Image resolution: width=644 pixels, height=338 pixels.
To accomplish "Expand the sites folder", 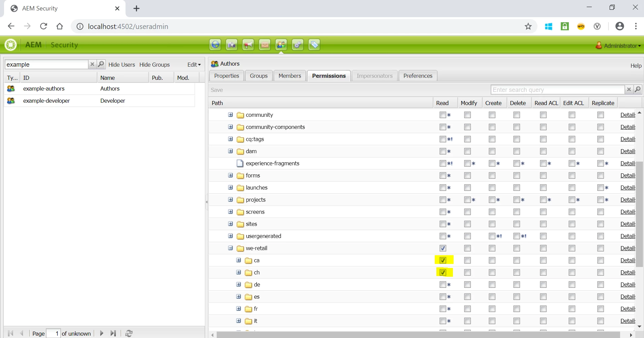I will [x=231, y=224].
